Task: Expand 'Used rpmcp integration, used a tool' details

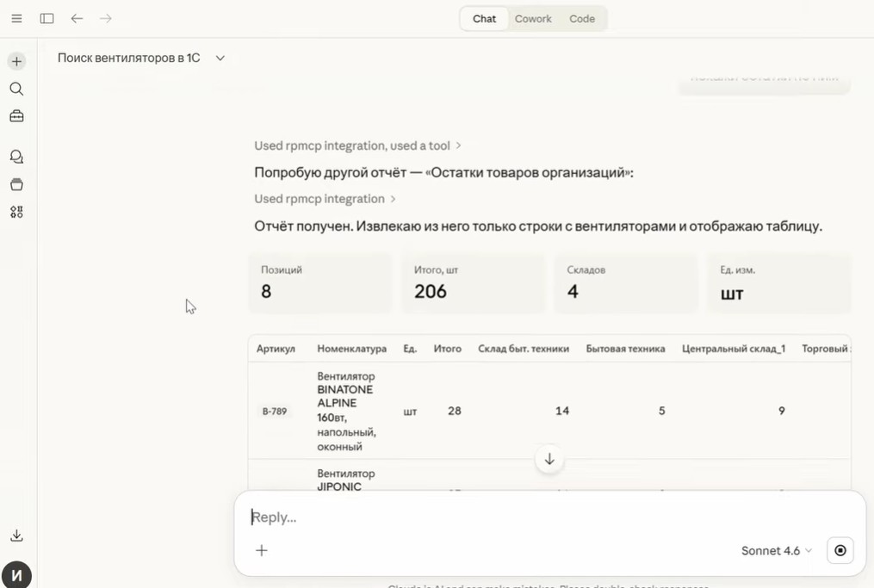Action: click(x=357, y=145)
